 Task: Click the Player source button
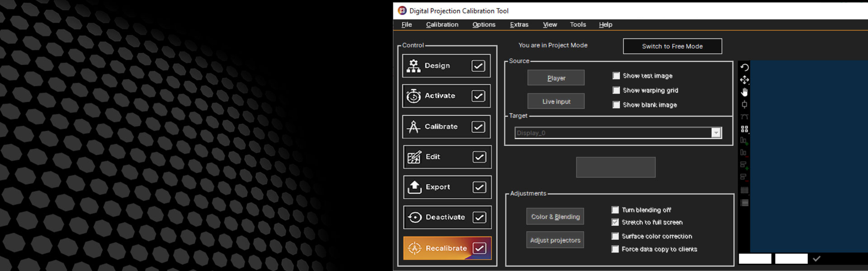(x=556, y=78)
